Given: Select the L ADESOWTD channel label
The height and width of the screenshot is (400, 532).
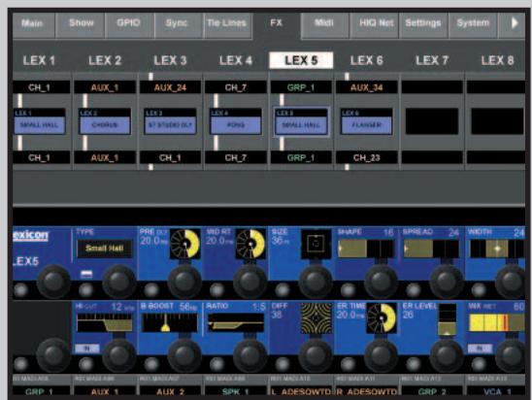Looking at the screenshot, I should pyautogui.click(x=301, y=391).
